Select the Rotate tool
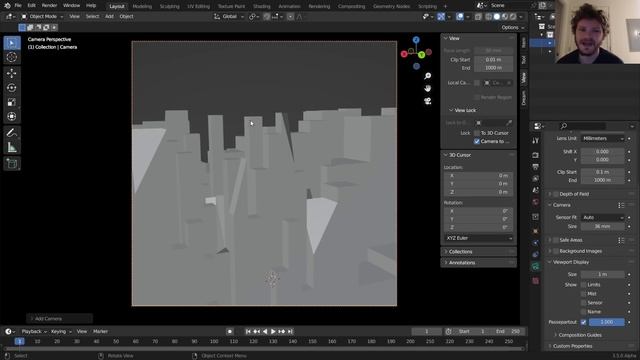 coord(12,88)
